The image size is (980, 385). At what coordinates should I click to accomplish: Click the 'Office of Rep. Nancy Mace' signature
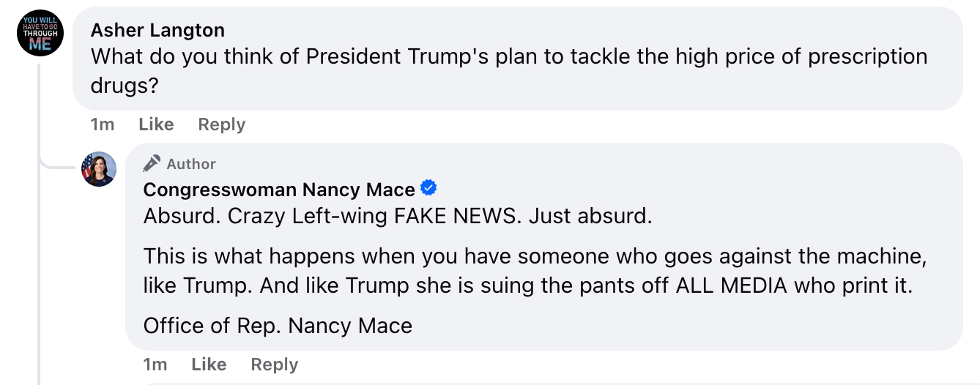click(x=278, y=326)
